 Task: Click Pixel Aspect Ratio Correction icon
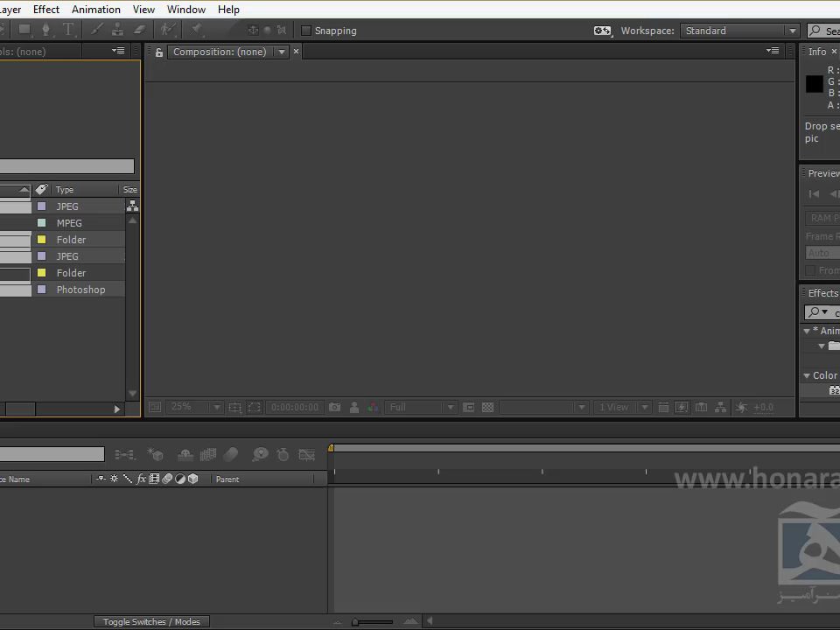[x=663, y=407]
